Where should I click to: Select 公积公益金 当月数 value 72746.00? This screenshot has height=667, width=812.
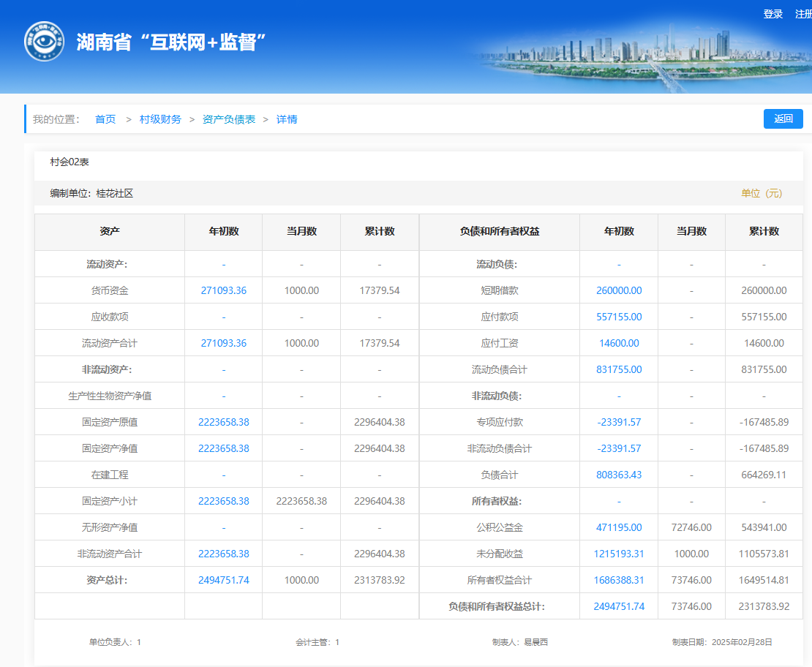(x=691, y=527)
